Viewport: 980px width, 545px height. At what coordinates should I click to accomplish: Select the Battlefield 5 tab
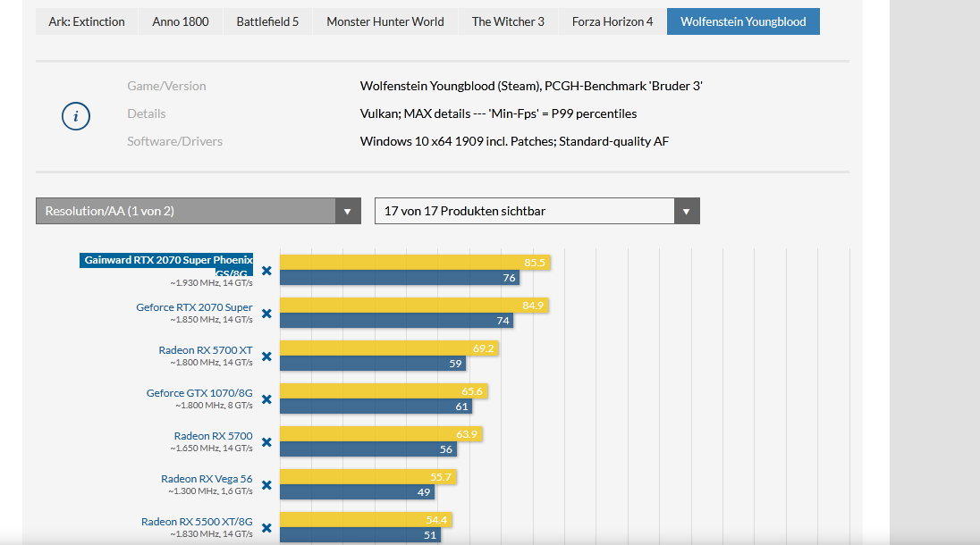point(267,21)
